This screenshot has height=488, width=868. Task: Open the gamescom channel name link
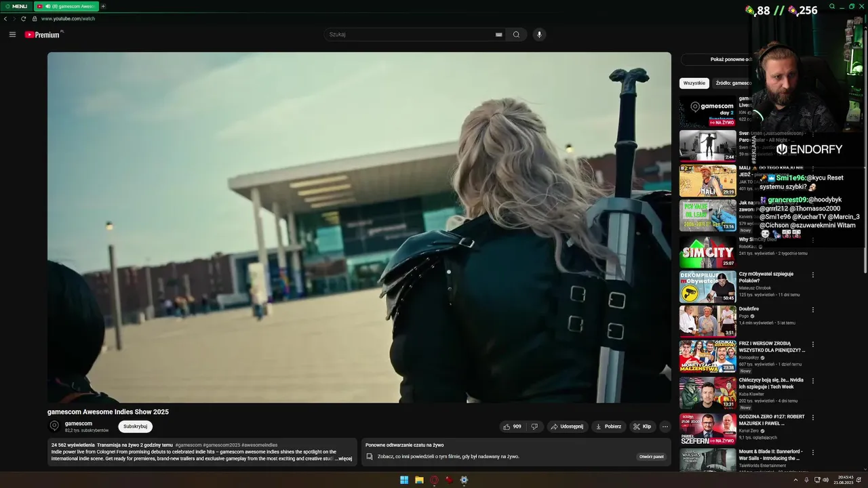[x=79, y=424]
